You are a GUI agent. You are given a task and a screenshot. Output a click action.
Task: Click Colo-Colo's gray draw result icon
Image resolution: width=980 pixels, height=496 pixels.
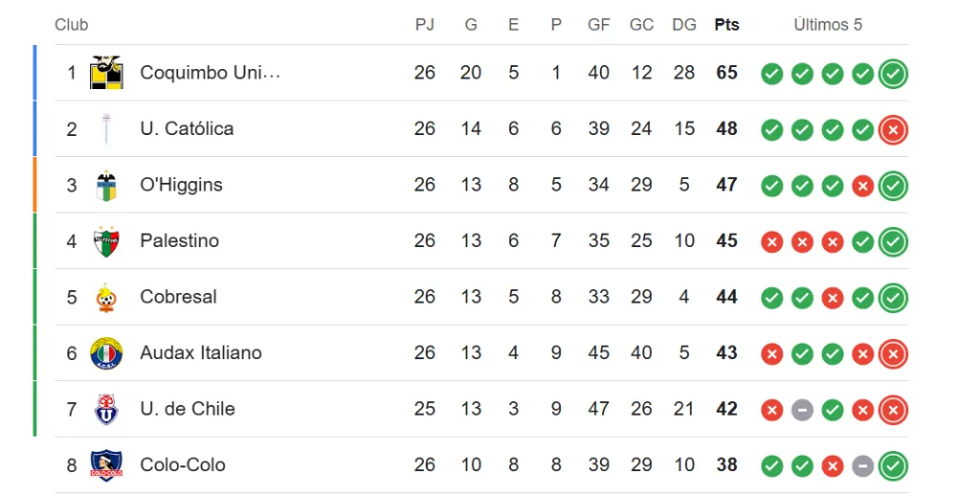pos(862,466)
